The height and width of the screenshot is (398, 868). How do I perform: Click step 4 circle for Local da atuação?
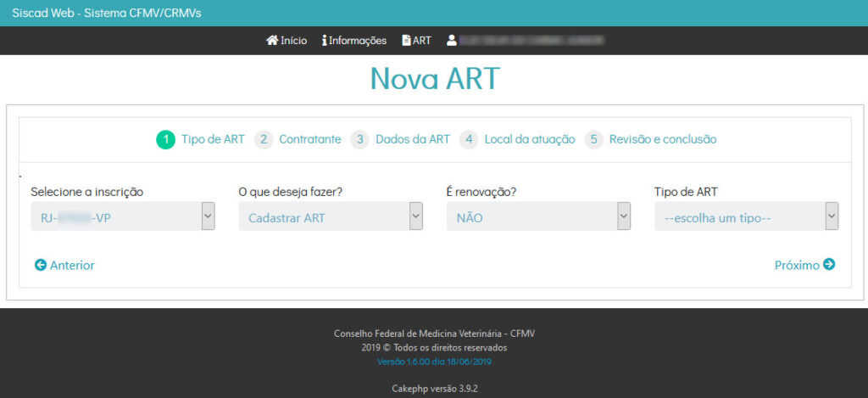(469, 140)
